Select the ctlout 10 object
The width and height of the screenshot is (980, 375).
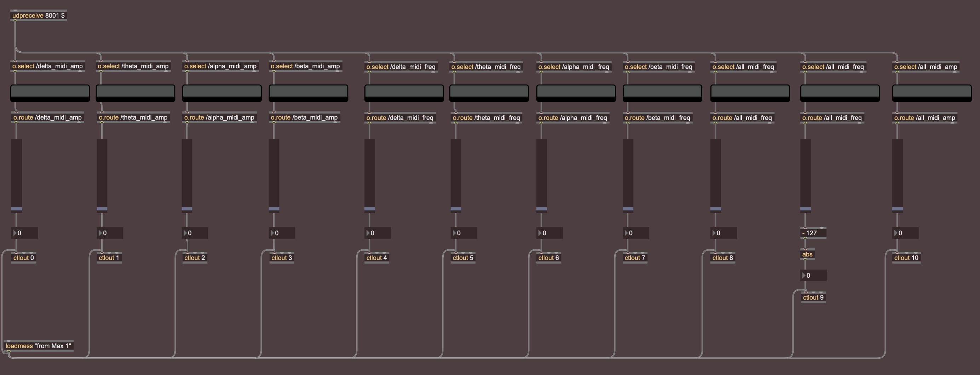click(906, 258)
